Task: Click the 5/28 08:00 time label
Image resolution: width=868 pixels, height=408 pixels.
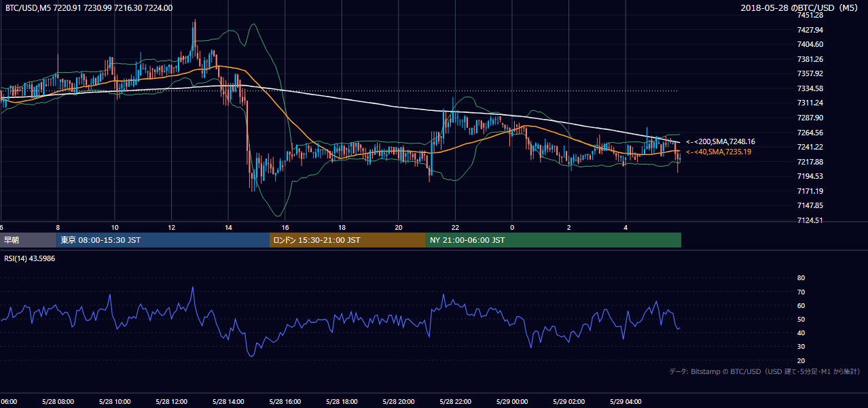Action: coord(58,402)
